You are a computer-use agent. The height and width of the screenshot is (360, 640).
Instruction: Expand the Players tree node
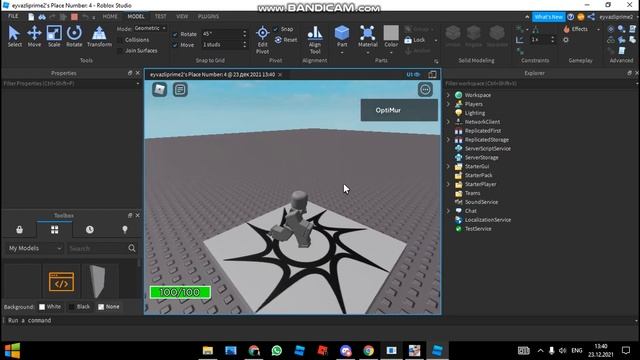[x=448, y=104]
